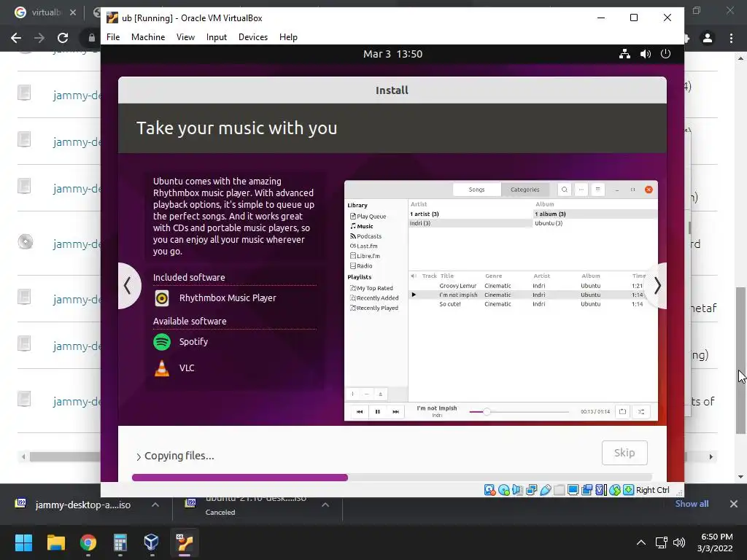Image resolution: width=747 pixels, height=560 pixels.
Task: Click the Mar 3 13:50 clock
Action: [392, 54]
